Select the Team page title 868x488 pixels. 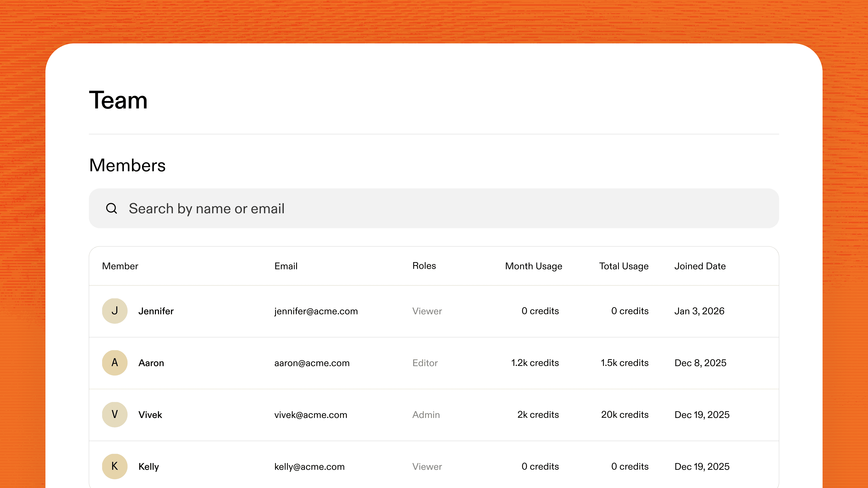pos(118,100)
